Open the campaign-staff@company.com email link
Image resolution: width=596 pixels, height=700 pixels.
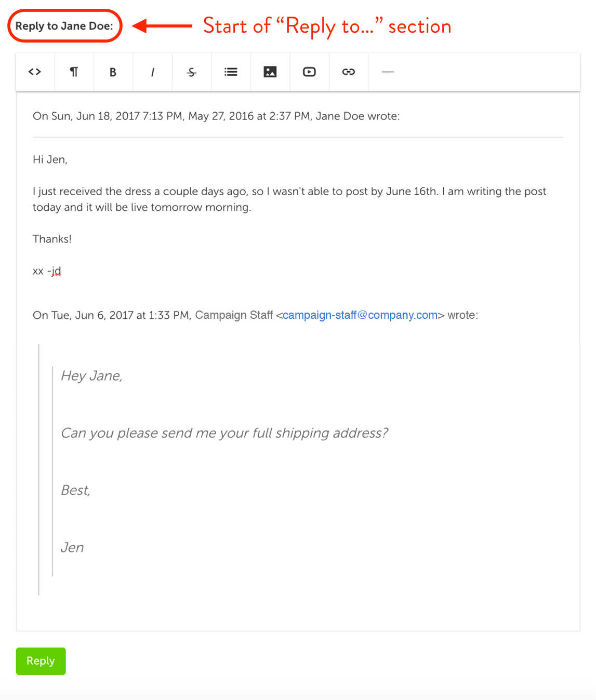[360, 315]
